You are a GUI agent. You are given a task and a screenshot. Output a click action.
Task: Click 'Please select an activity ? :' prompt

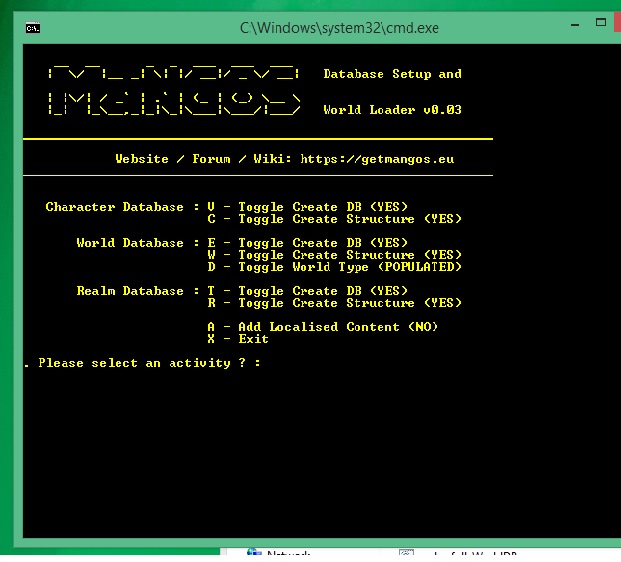149,363
